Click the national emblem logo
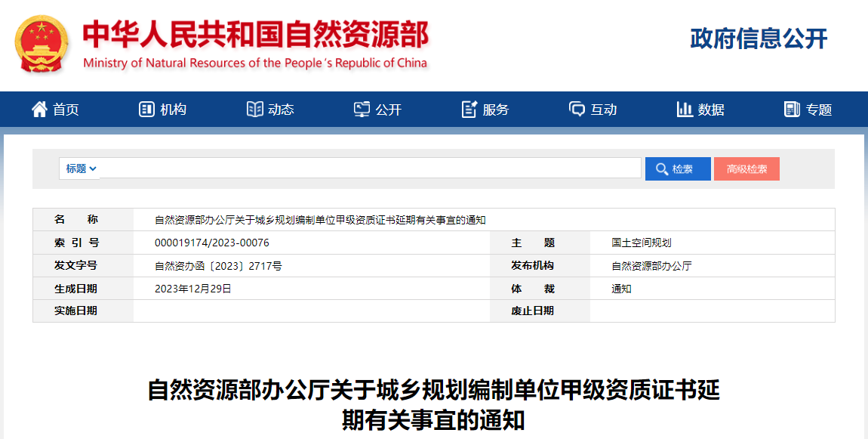Image resolution: width=868 pixels, height=439 pixels. (42, 45)
